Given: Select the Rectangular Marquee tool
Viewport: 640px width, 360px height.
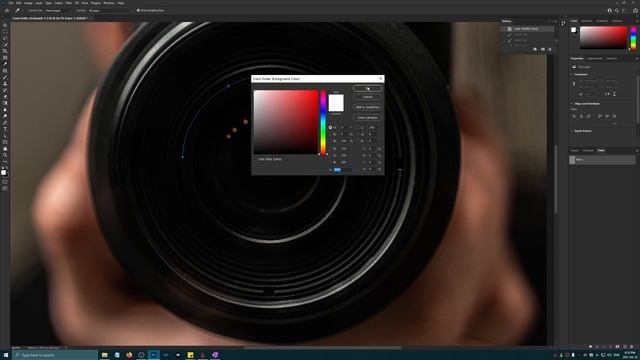Looking at the screenshot, I should (x=5, y=31).
